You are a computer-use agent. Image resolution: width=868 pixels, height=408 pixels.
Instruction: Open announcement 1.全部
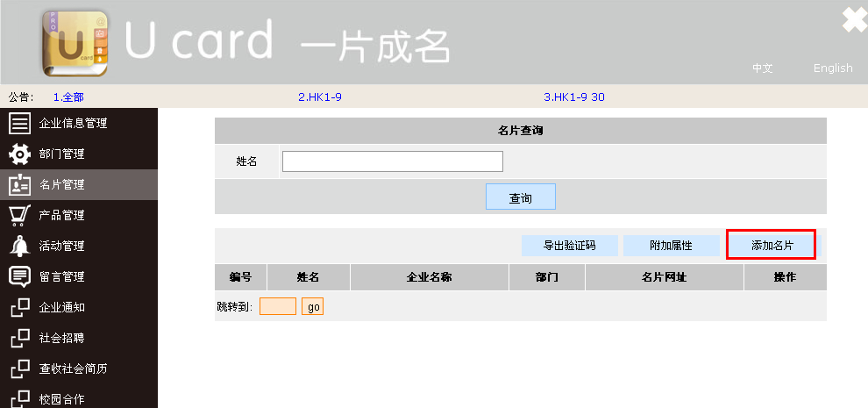tap(68, 97)
